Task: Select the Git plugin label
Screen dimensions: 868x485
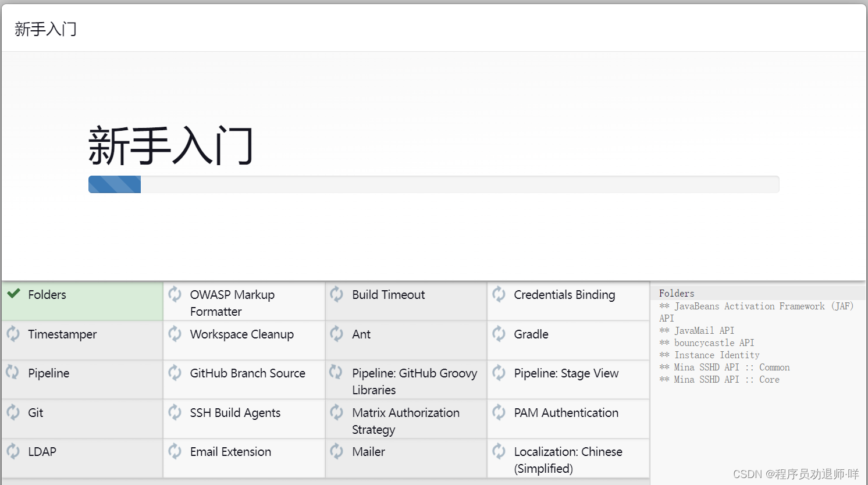Action: (x=35, y=413)
